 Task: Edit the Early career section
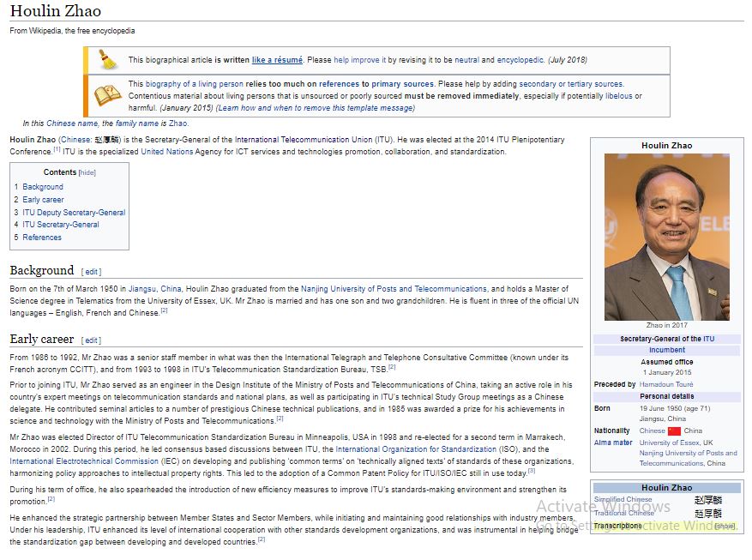pos(91,340)
